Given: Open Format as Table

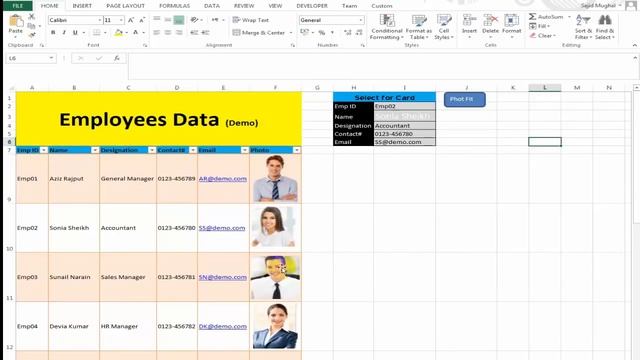Looking at the screenshot, I should pos(418,27).
